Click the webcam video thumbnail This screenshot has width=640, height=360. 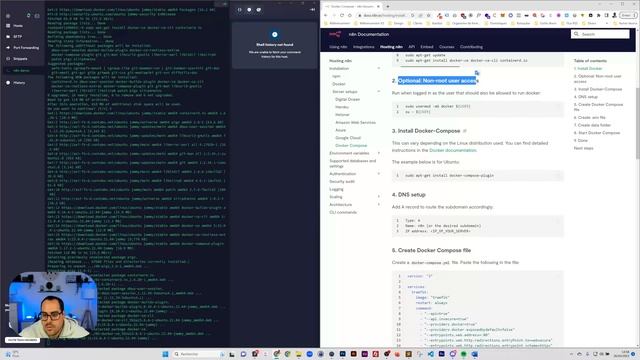[53, 306]
